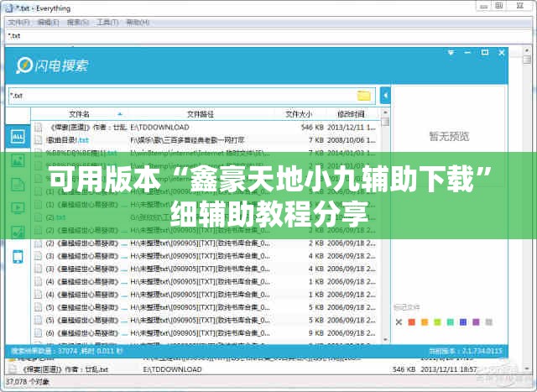The height and width of the screenshot is (392, 537).
Task: Click Everything window scrollbar down arrow
Action: point(527,368)
